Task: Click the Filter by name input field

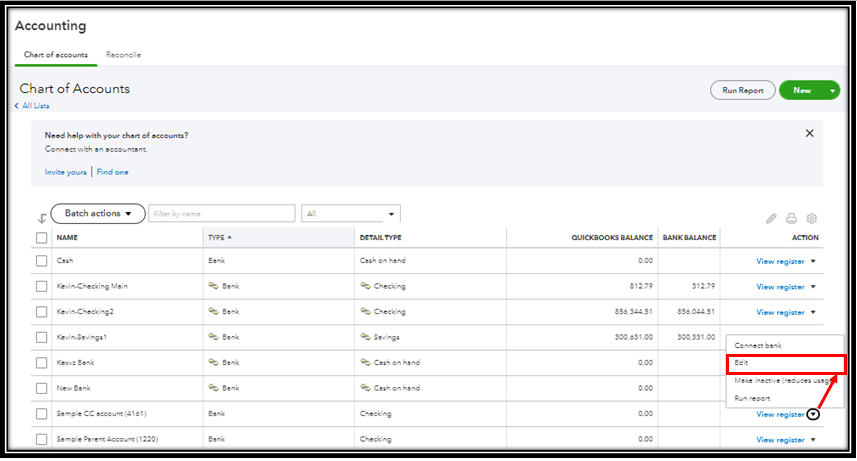Action: pos(221,213)
